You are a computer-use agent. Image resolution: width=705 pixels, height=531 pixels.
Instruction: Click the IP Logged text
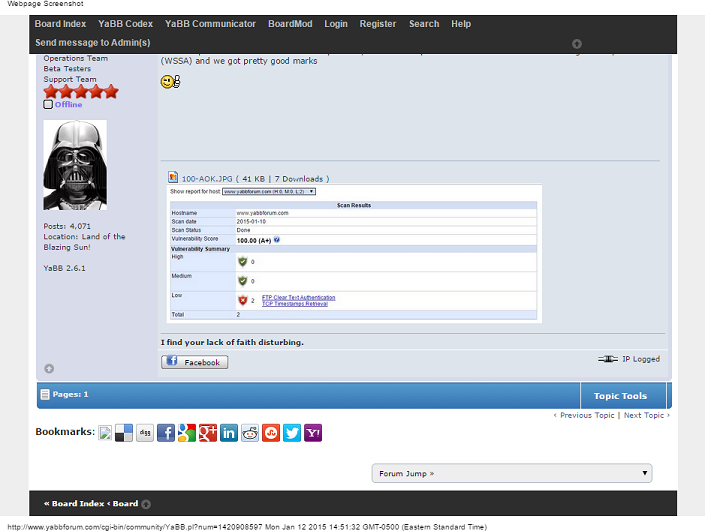click(641, 359)
